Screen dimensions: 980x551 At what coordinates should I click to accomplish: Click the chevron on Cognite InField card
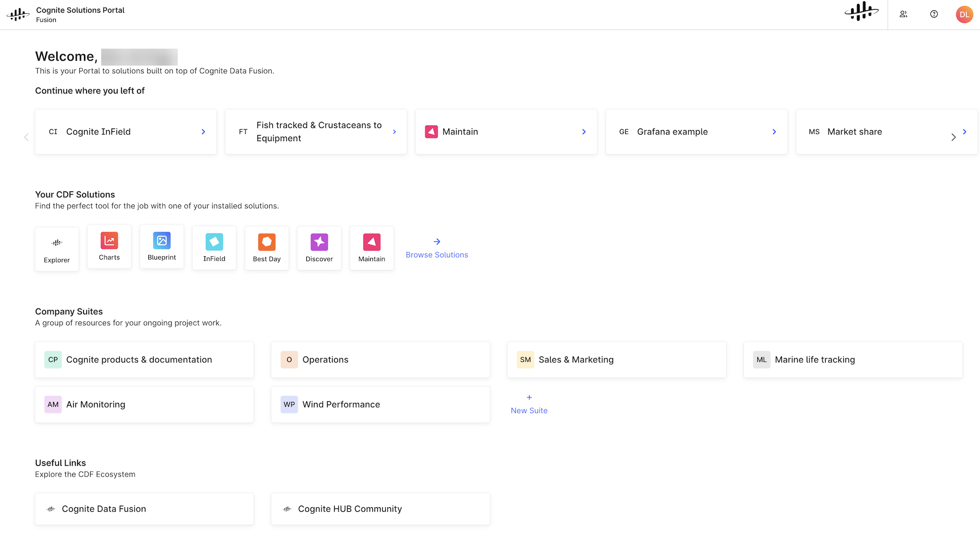[203, 132]
